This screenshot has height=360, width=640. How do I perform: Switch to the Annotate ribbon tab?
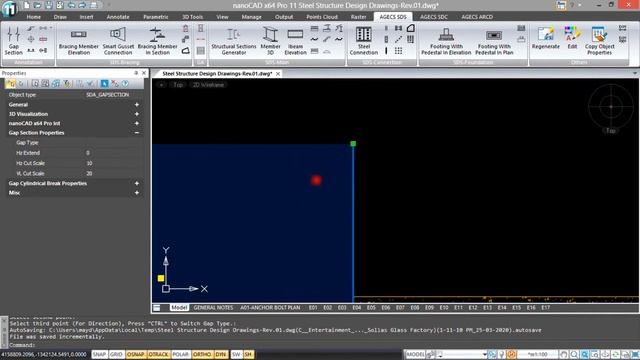pos(118,17)
